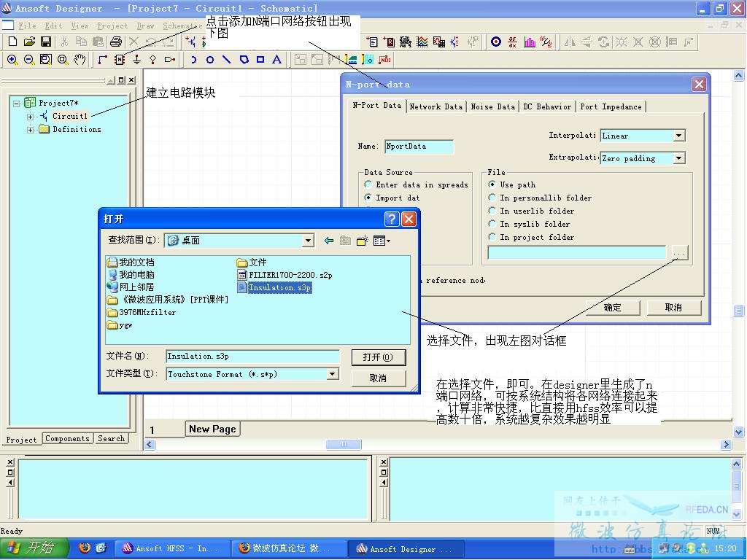Click the Name field containing NportData
The height and width of the screenshot is (560, 747).
coord(419,147)
